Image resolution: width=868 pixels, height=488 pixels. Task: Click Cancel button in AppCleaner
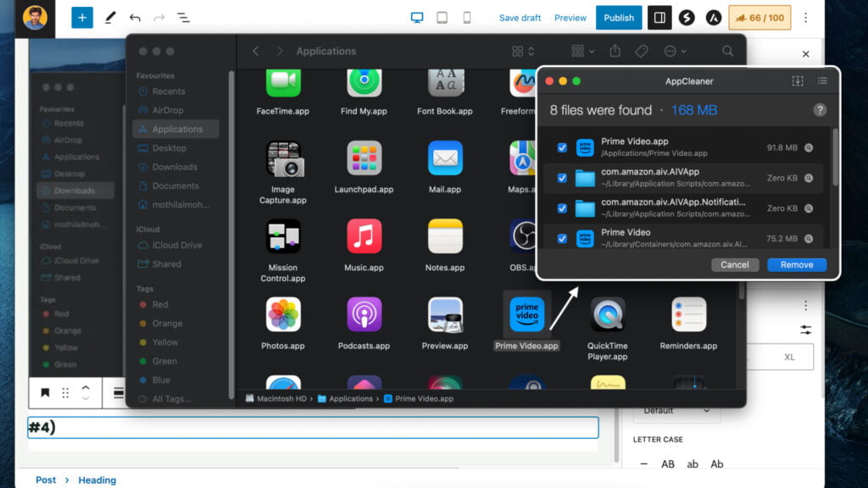pos(735,264)
